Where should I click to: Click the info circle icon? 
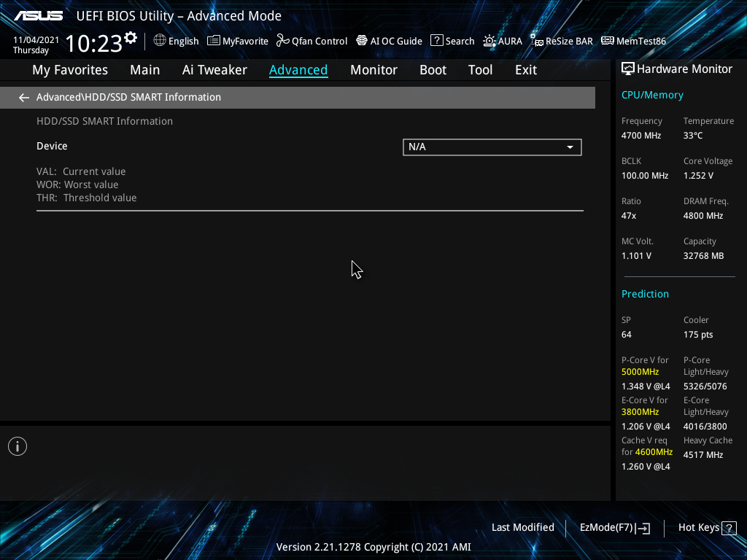18,446
